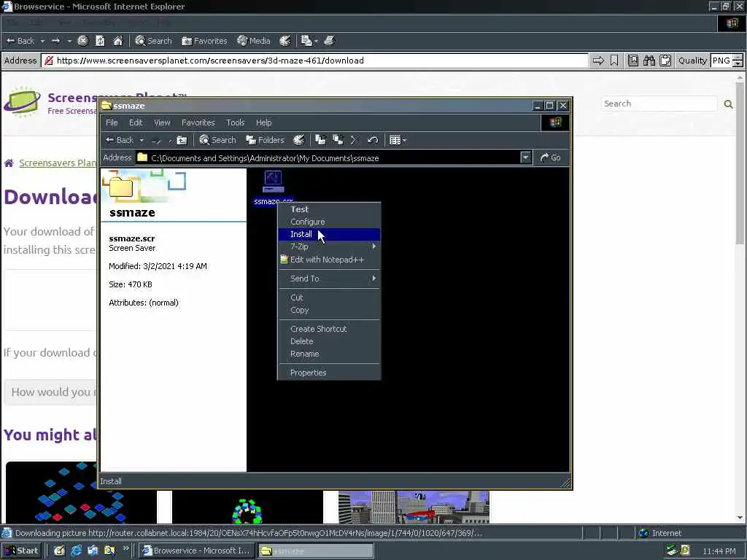Choose Delete in the context menu
Viewport: 747px width, 560px height.
(x=329, y=341)
